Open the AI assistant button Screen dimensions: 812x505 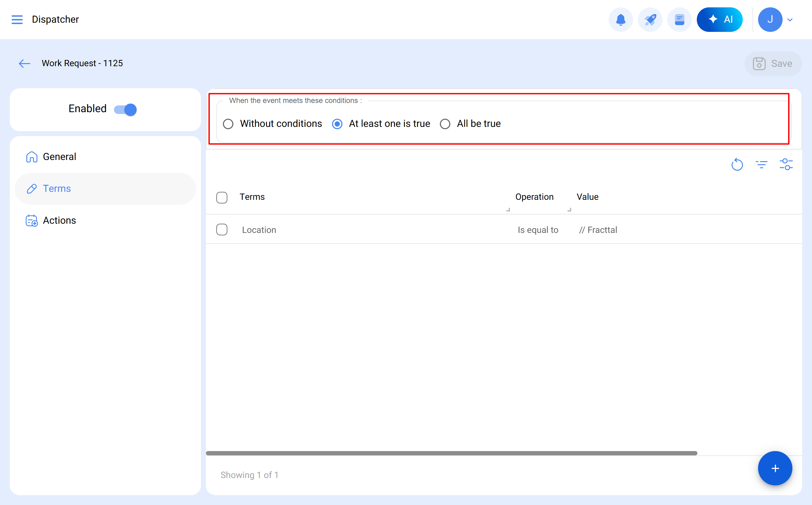point(719,19)
